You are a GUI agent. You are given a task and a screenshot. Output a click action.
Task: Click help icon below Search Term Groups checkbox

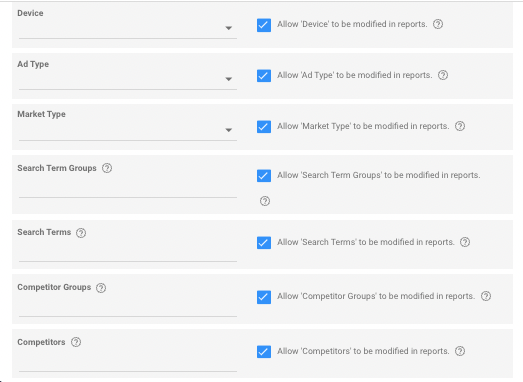point(265,201)
